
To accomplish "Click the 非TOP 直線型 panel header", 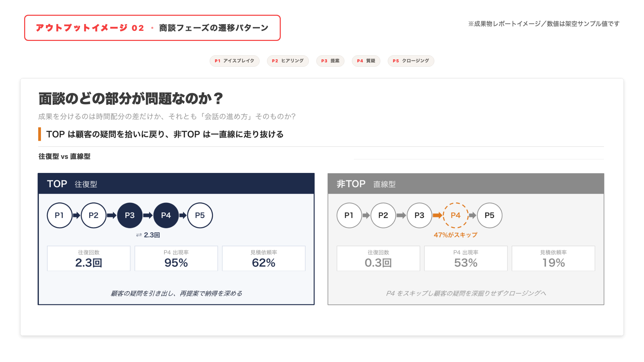I will tap(466, 184).
